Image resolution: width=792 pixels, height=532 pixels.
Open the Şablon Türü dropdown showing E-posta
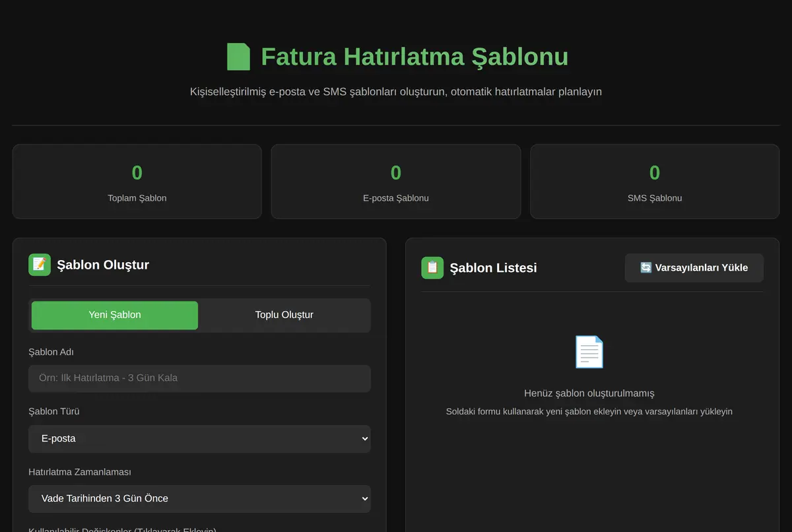(x=199, y=438)
